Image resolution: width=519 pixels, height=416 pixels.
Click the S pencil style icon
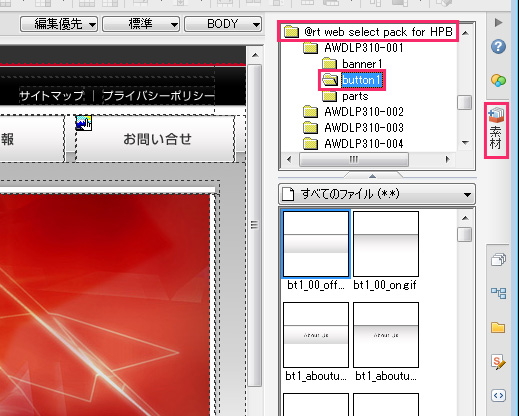(x=498, y=362)
